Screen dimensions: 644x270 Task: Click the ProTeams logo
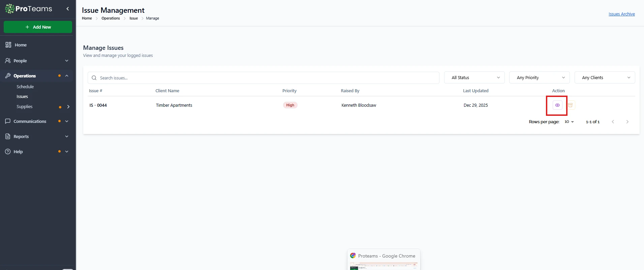29,9
